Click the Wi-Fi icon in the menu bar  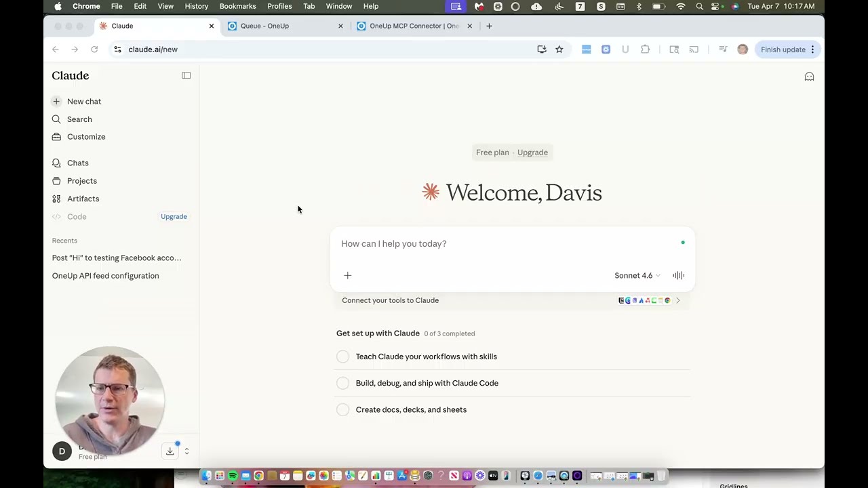(x=681, y=7)
